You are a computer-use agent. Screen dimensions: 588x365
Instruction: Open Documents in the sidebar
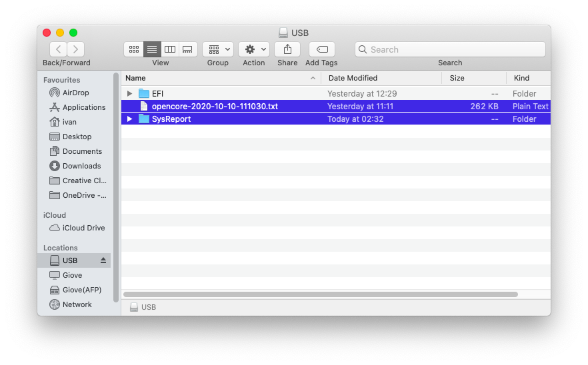[76, 151]
